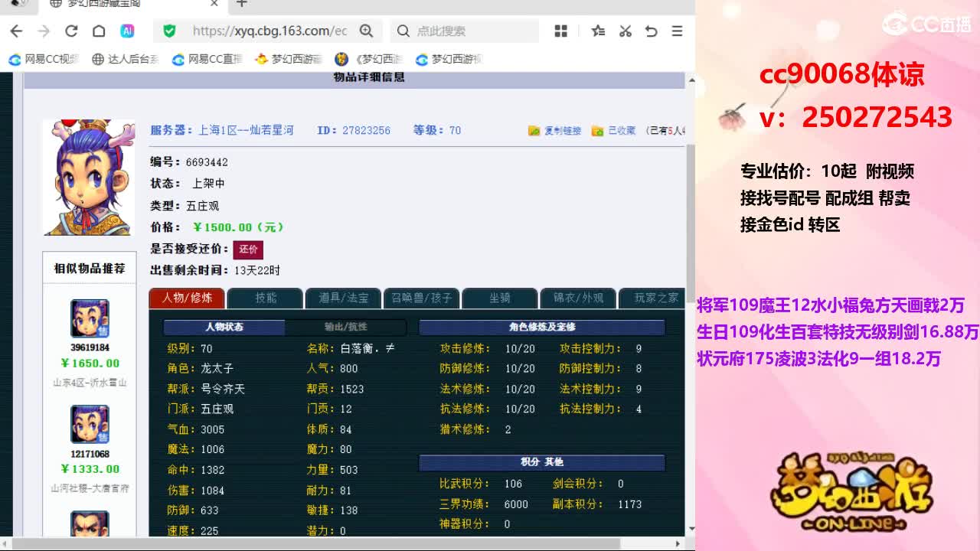Click the 还价 bargain button
Image resolution: width=980 pixels, height=551 pixels.
pos(248,249)
